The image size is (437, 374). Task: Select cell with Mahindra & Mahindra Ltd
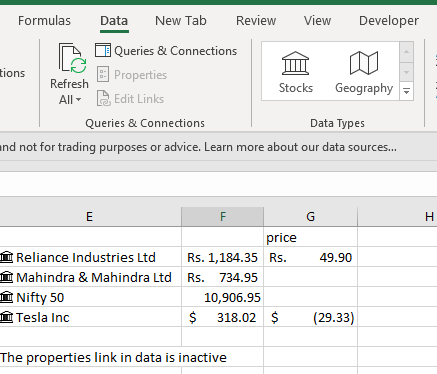[x=91, y=277]
